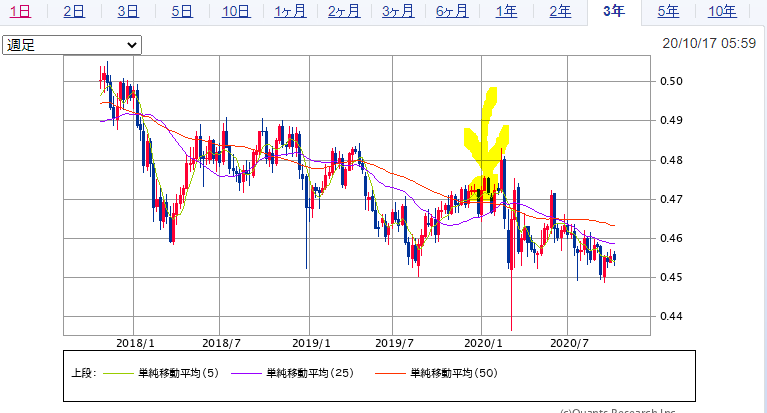Switch to the 1ヶ月 chart range
This screenshot has height=413, width=767.
coord(290,11)
